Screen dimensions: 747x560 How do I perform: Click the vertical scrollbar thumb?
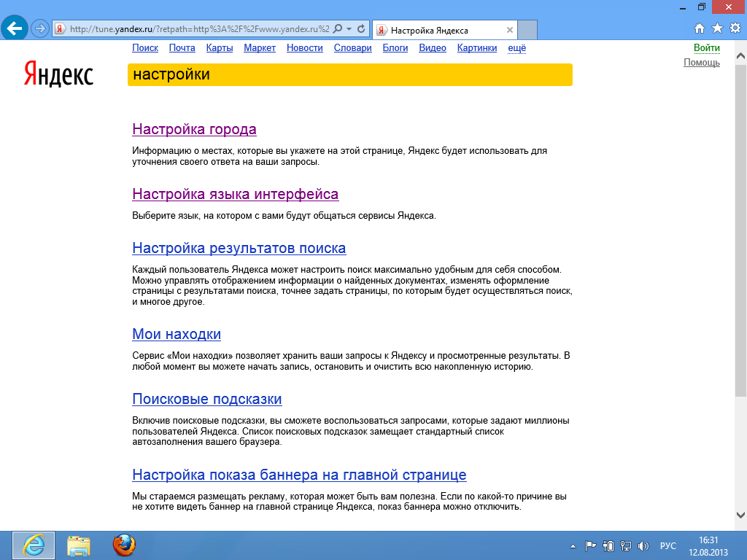click(740, 229)
